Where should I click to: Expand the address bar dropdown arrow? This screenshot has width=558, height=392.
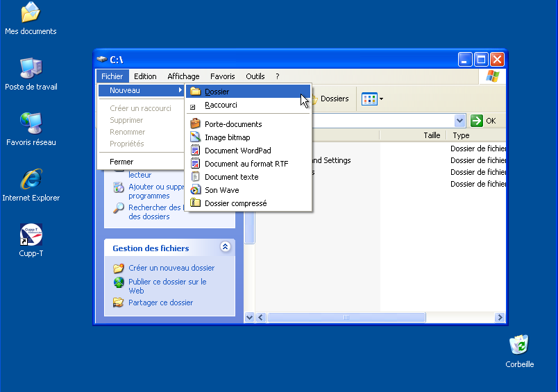point(459,121)
